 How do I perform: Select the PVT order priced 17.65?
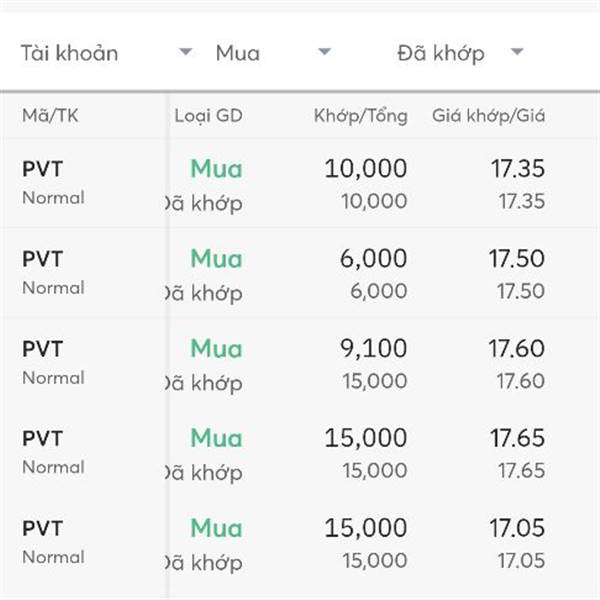click(x=42, y=438)
